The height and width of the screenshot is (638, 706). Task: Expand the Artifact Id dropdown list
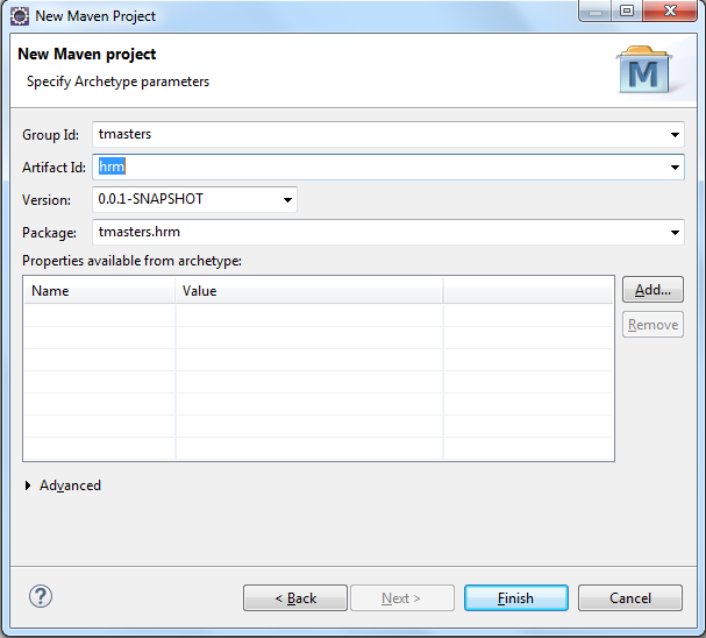(x=676, y=167)
